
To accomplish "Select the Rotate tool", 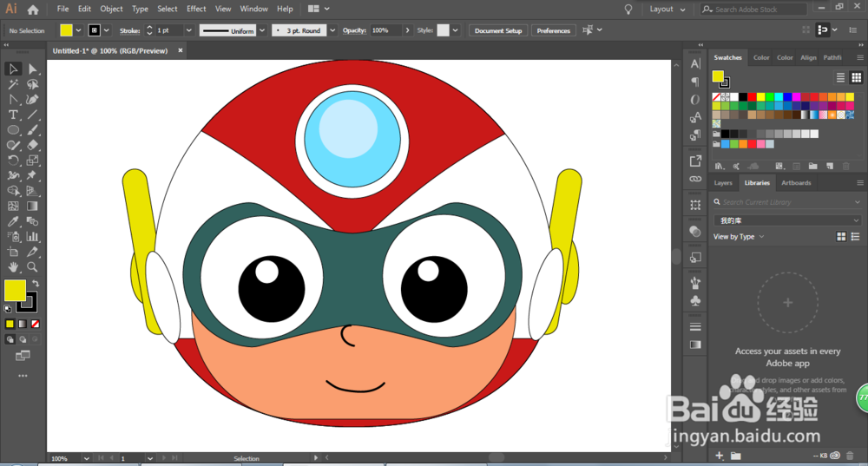I will 13,161.
